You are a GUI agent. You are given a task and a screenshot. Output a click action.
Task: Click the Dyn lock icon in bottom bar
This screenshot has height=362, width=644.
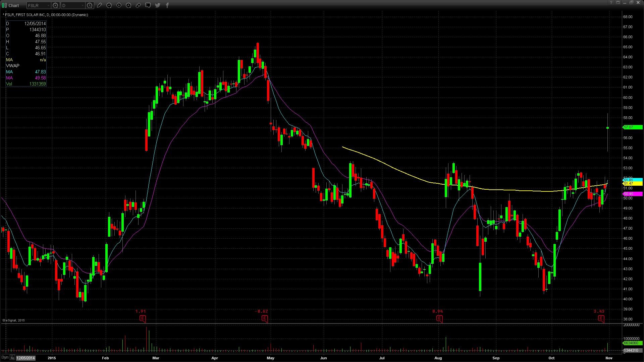[12, 358]
